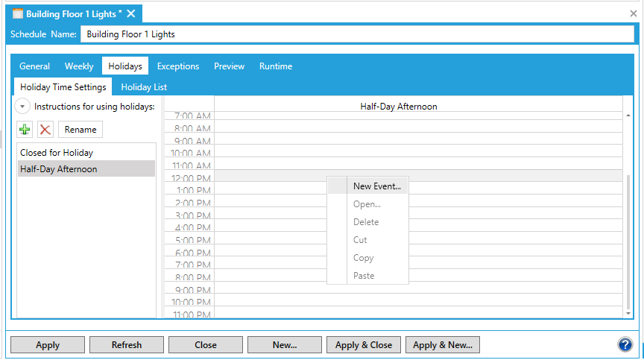Click the Schedule Name input field
Image resolution: width=644 pixels, height=360 pixels.
pyautogui.click(x=356, y=34)
